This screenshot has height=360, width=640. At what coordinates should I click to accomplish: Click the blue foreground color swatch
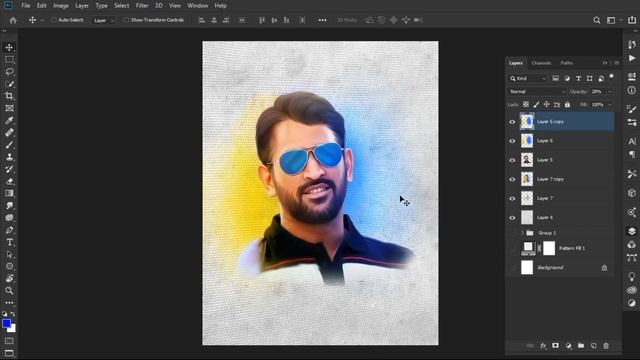[x=6, y=323]
